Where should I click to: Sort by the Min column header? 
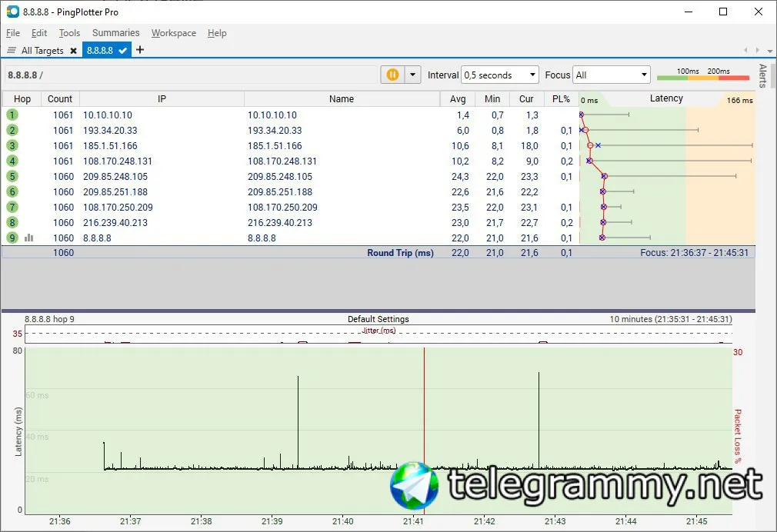tap(492, 98)
